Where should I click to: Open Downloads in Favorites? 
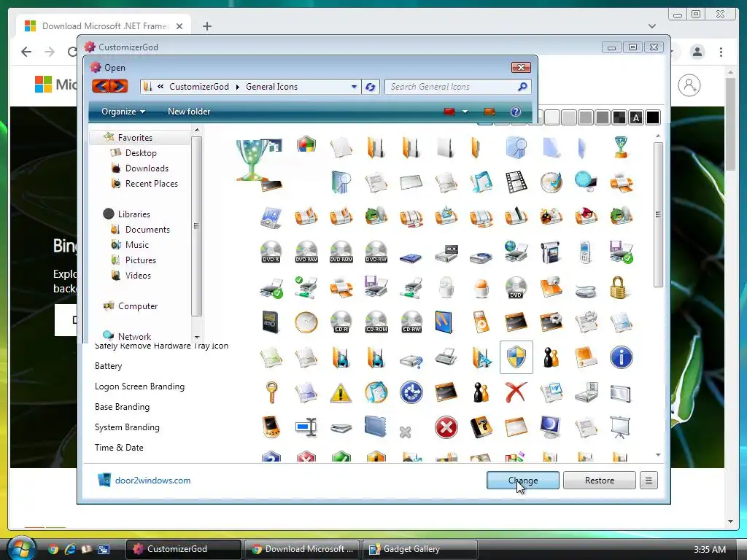pos(147,168)
